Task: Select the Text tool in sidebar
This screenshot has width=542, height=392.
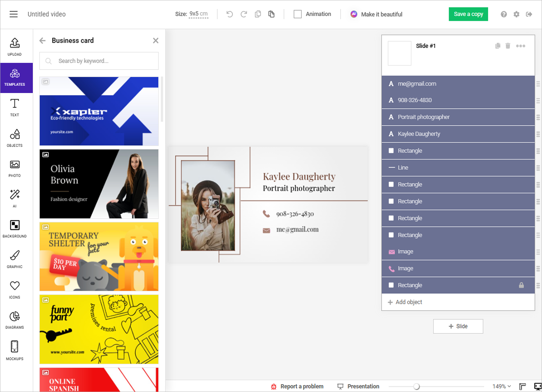Action: coord(15,108)
